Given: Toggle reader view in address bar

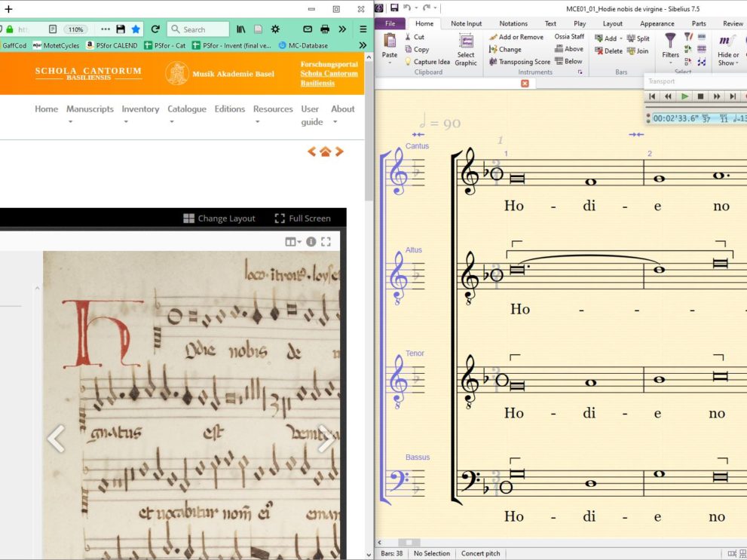Looking at the screenshot, I should click(53, 29).
